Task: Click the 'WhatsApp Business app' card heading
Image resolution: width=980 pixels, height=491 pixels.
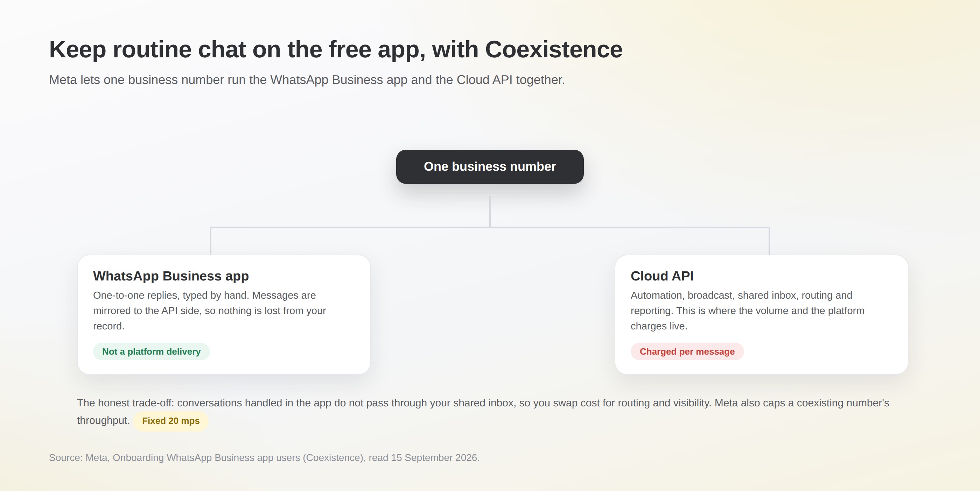Action: coord(171,276)
